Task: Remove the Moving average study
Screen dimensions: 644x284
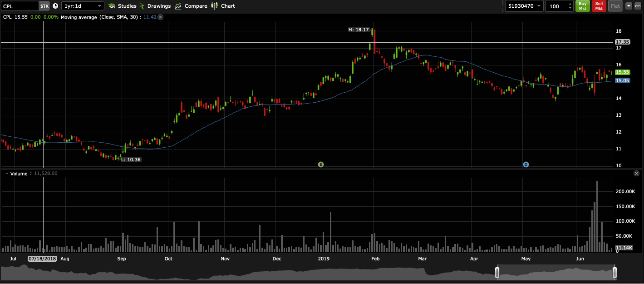Action: click(160, 17)
